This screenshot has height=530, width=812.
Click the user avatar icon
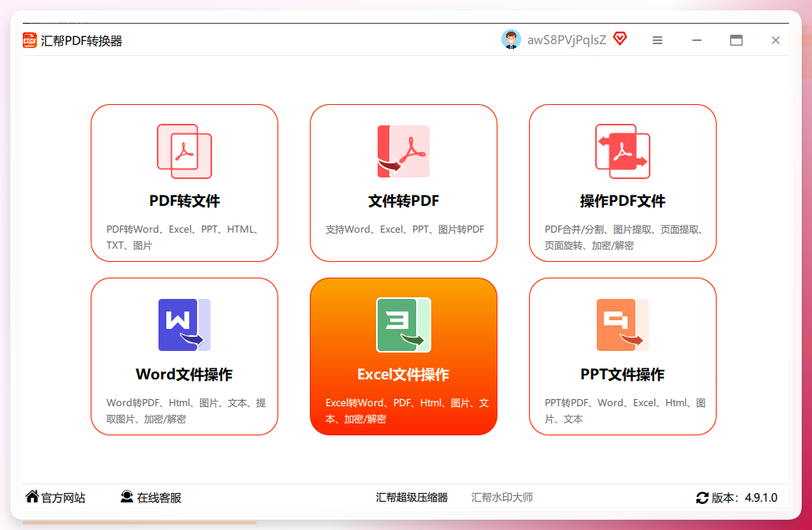[x=511, y=40]
